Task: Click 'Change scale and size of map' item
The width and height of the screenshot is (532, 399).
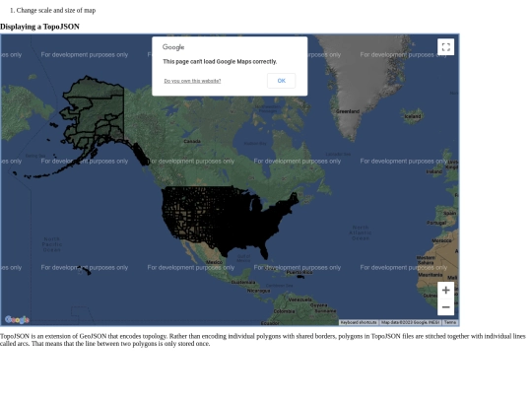Action: coord(56,10)
